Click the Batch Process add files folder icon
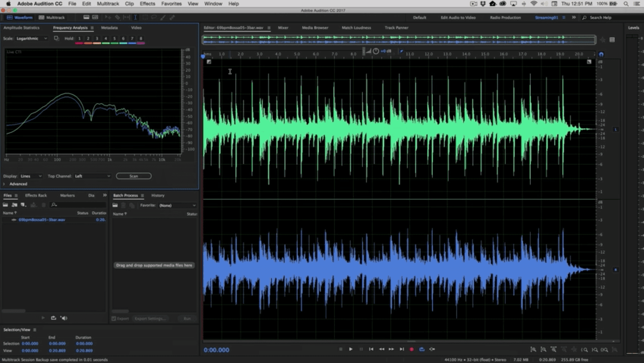Viewport: 644px width, 363px height. [x=115, y=205]
